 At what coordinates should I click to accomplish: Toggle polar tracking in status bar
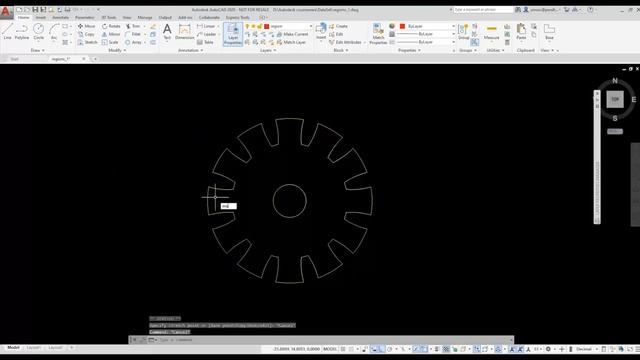point(390,349)
